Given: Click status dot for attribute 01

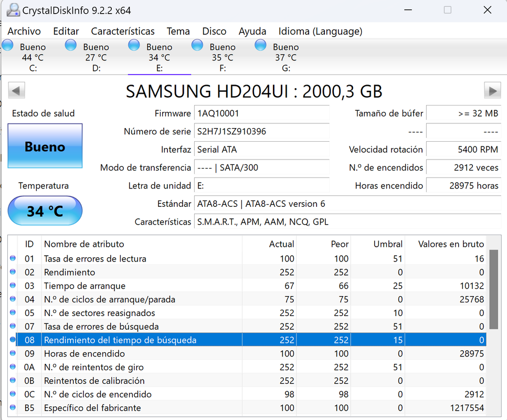Looking at the screenshot, I should [x=13, y=258].
